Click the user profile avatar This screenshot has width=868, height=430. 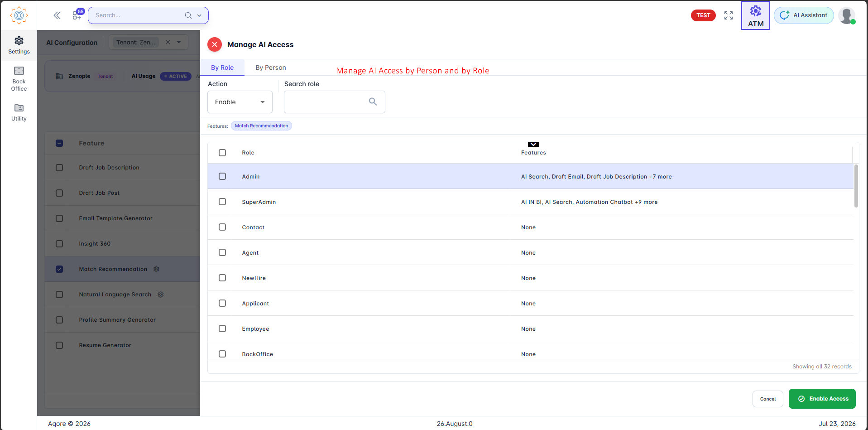pos(846,15)
